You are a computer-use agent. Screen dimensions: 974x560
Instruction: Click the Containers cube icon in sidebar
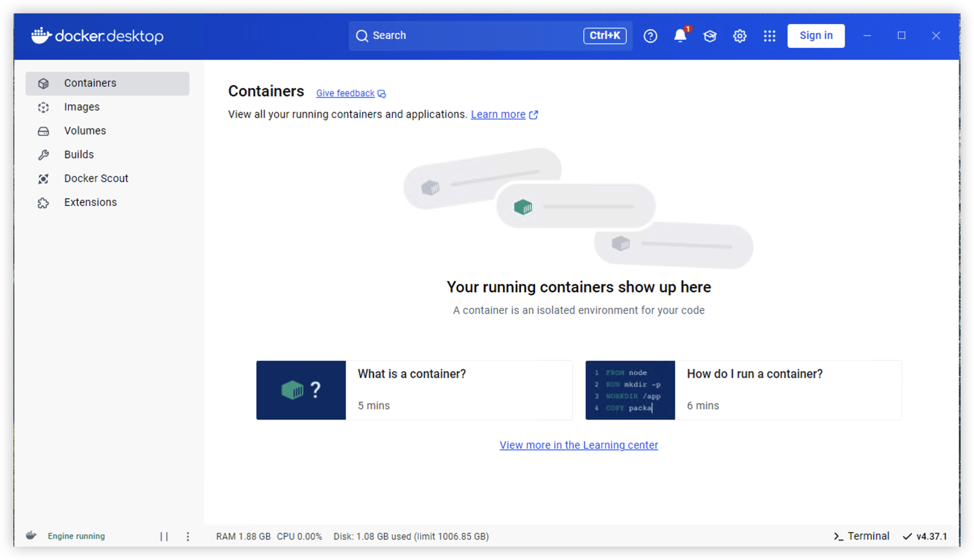(x=44, y=83)
